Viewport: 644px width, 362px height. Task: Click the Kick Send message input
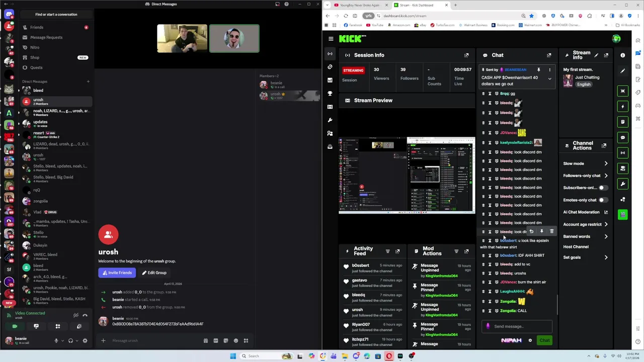tap(517, 326)
